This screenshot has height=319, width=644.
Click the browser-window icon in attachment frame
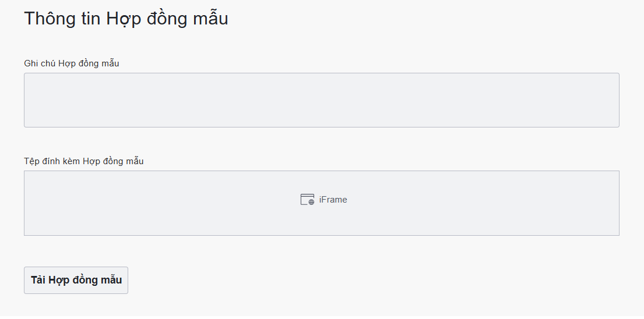pos(307,199)
